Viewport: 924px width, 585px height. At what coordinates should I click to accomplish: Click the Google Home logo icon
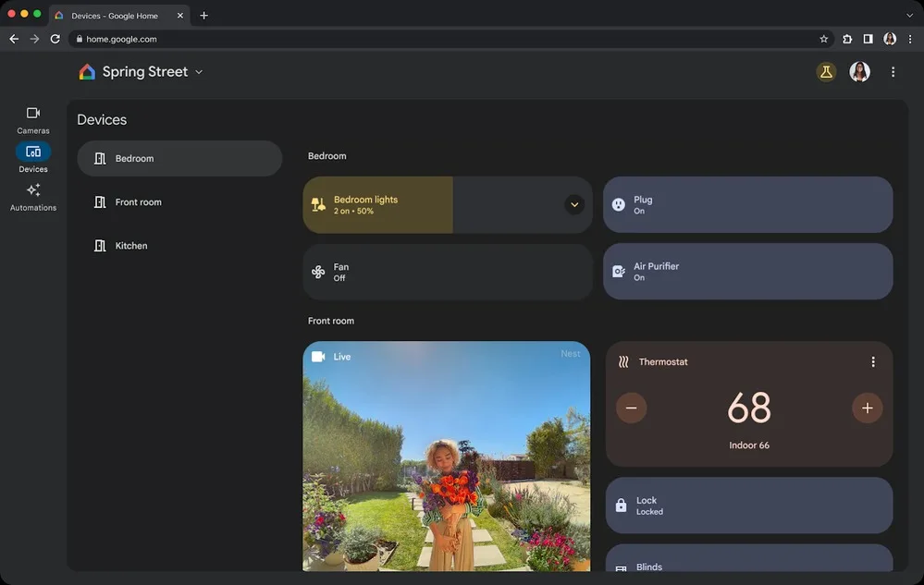(87, 71)
